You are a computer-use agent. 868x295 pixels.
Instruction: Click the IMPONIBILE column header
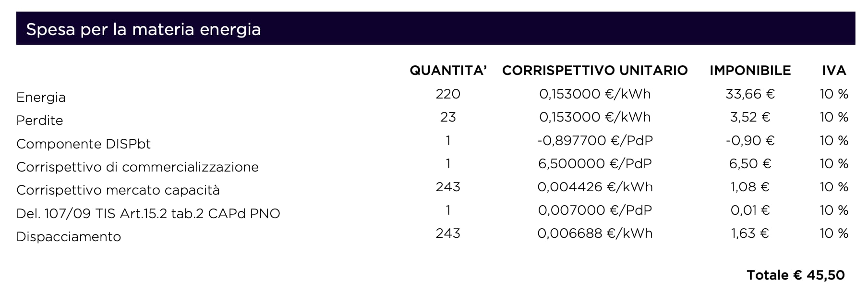click(x=750, y=71)
